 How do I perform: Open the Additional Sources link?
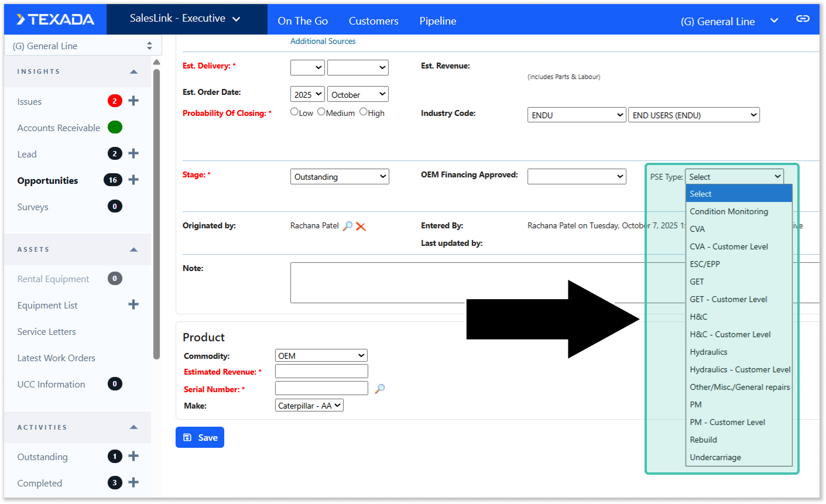[x=323, y=41]
